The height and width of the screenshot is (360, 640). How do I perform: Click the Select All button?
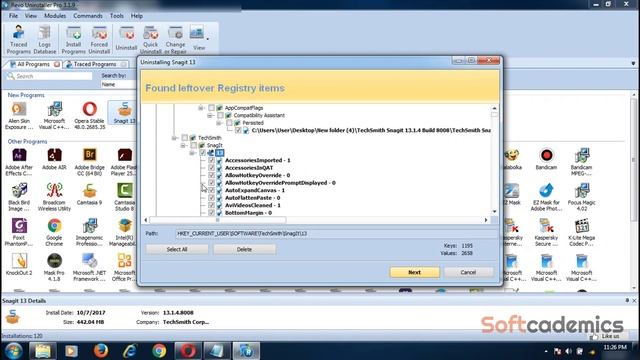tap(177, 249)
